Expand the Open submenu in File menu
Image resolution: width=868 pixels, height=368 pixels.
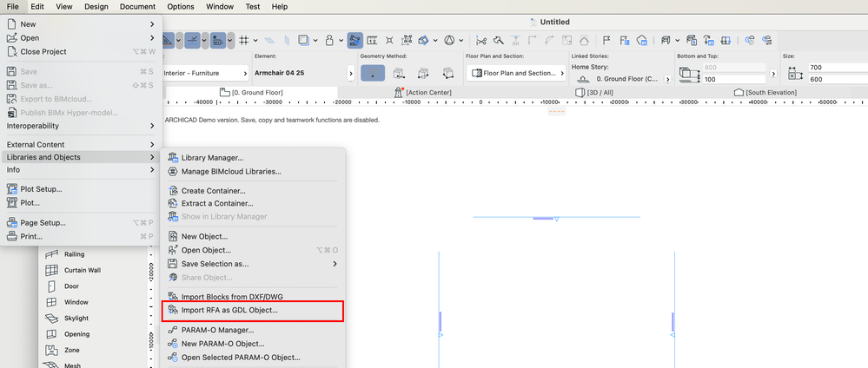pos(152,37)
